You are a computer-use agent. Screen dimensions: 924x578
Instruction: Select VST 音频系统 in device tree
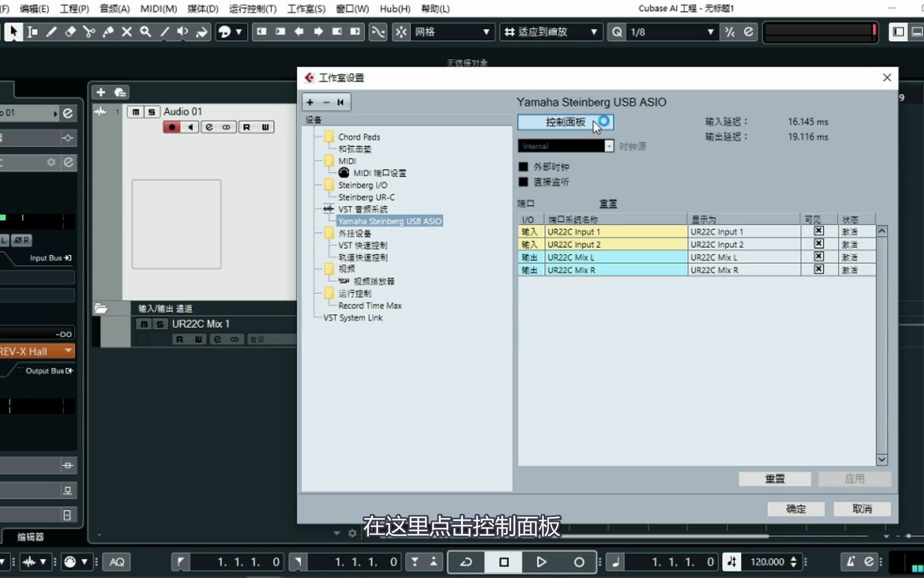363,209
